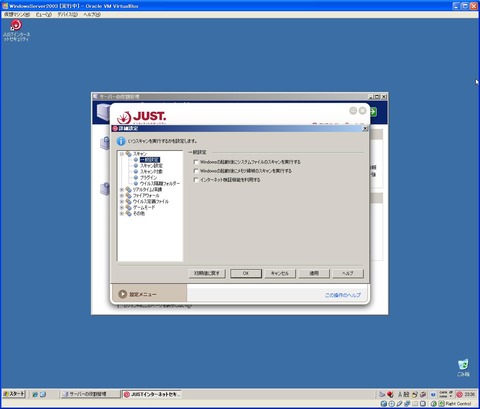
Task: Open the デバイス menu in VirtualBox
Action: pos(67,15)
